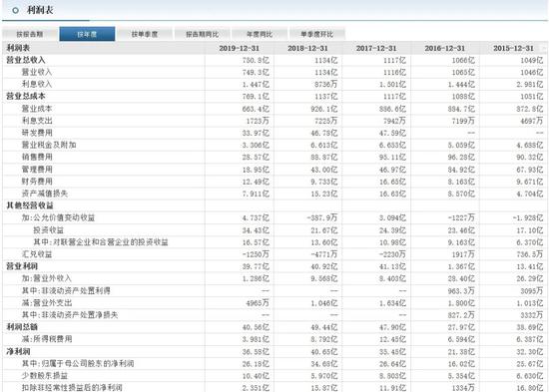
Task: Switch to the 按报告期 tab
Action: (30, 34)
